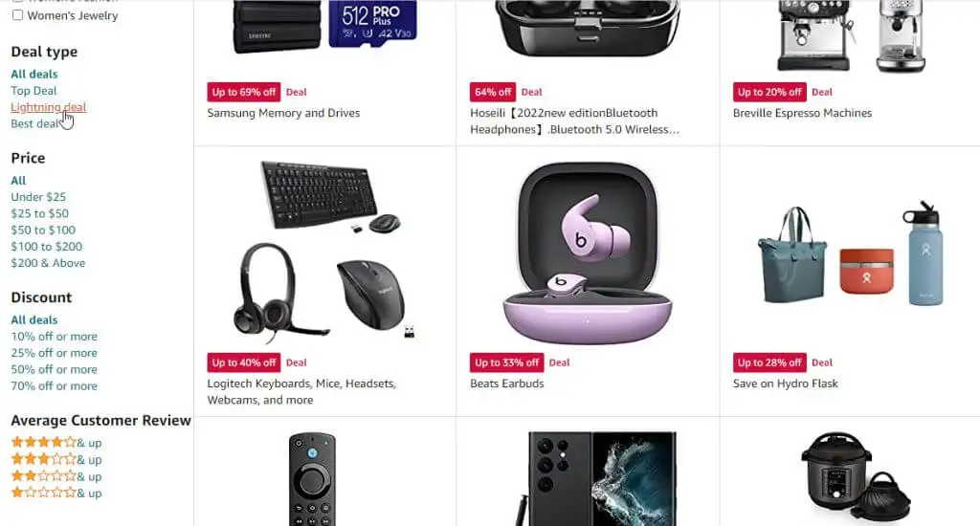Select the Lightning deal filter

(x=48, y=107)
